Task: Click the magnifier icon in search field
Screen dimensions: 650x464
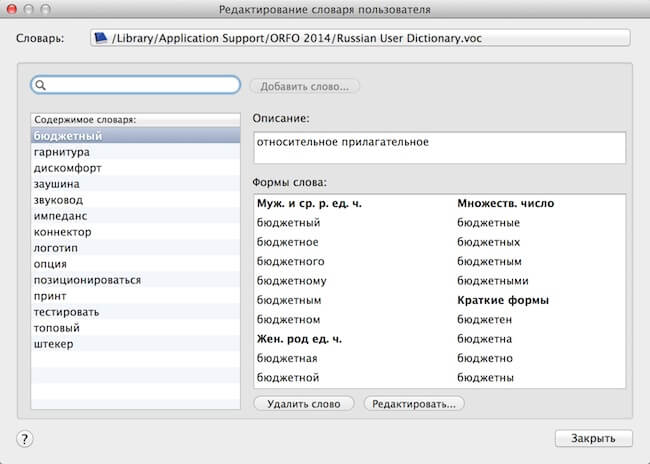Action: pyautogui.click(x=40, y=85)
